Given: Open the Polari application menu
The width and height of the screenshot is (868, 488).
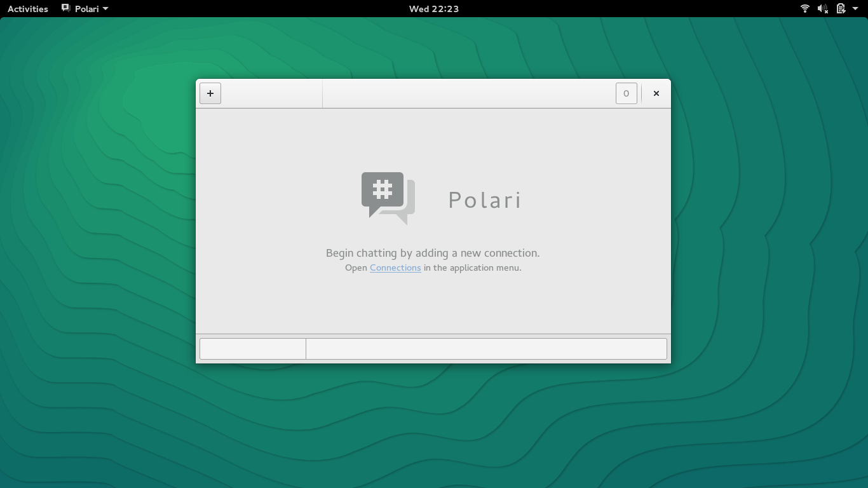Looking at the screenshot, I should point(85,8).
